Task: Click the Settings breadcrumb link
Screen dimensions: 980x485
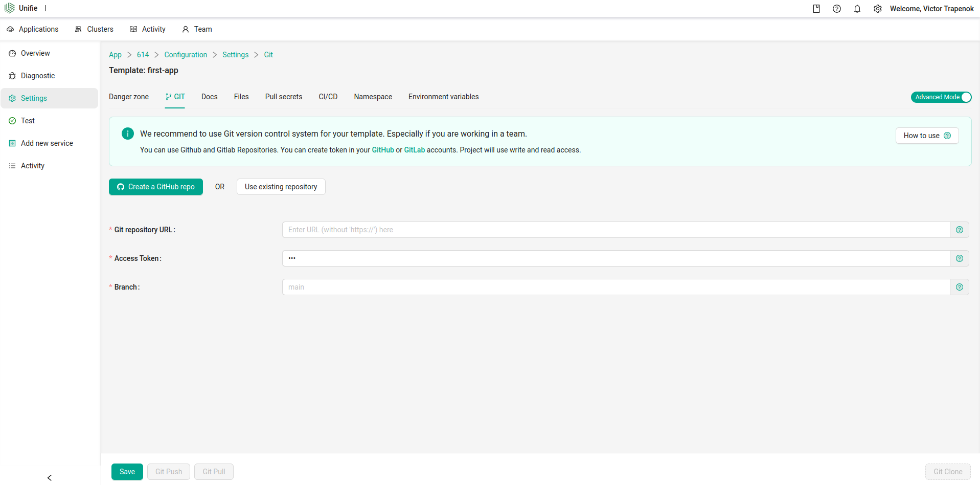Action: (236, 55)
